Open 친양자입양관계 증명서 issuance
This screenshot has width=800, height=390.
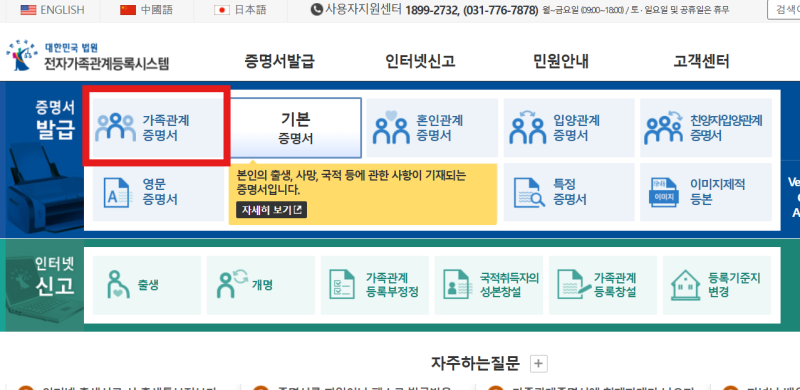[706, 128]
